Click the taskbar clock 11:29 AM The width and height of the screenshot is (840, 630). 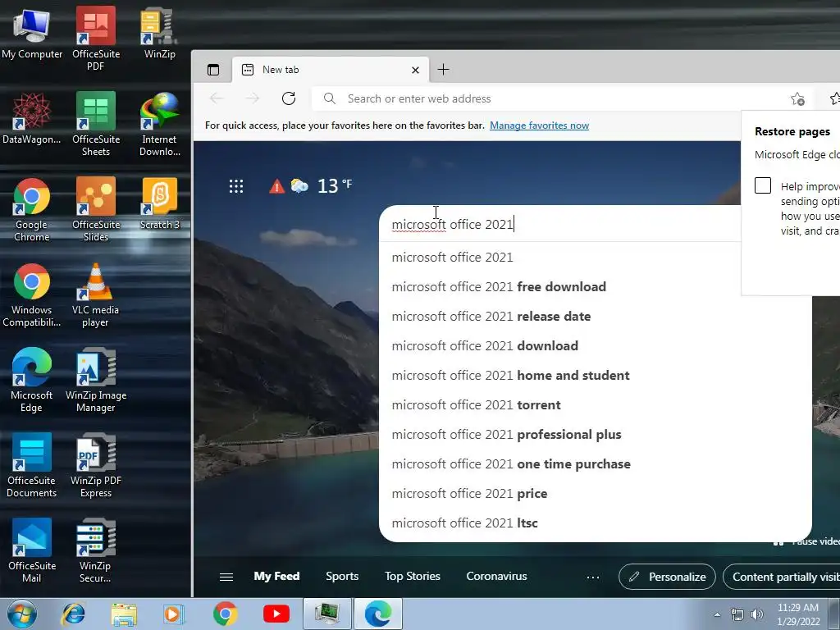tap(797, 614)
